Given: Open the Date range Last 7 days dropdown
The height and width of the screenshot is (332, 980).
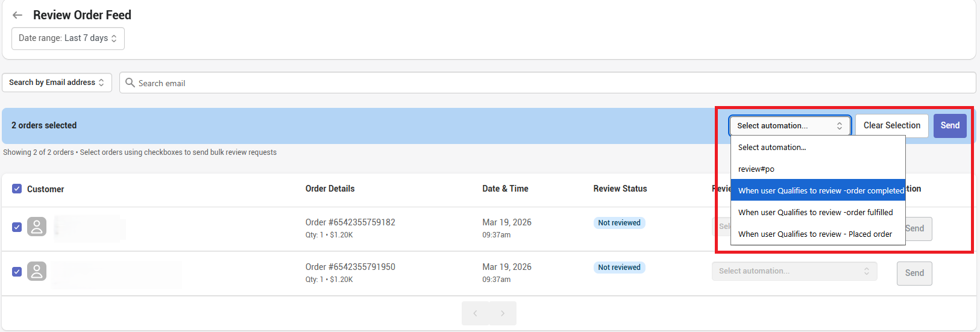Looking at the screenshot, I should pos(68,38).
